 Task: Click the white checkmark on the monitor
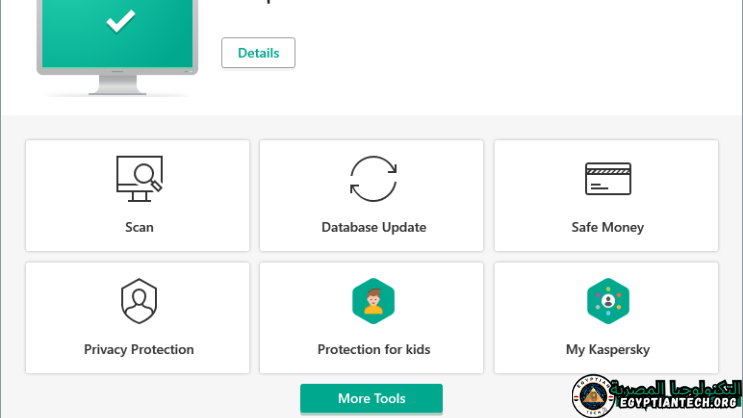(121, 21)
